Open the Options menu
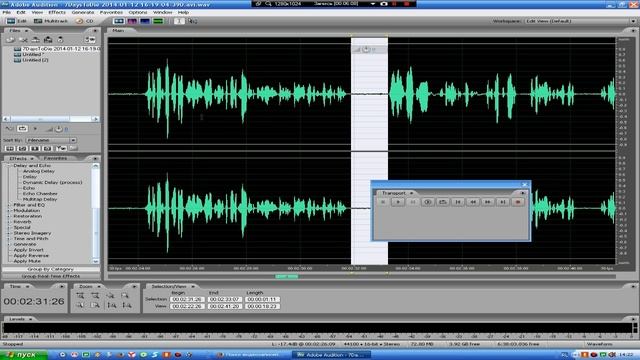This screenshot has height=360, width=640. 138,12
